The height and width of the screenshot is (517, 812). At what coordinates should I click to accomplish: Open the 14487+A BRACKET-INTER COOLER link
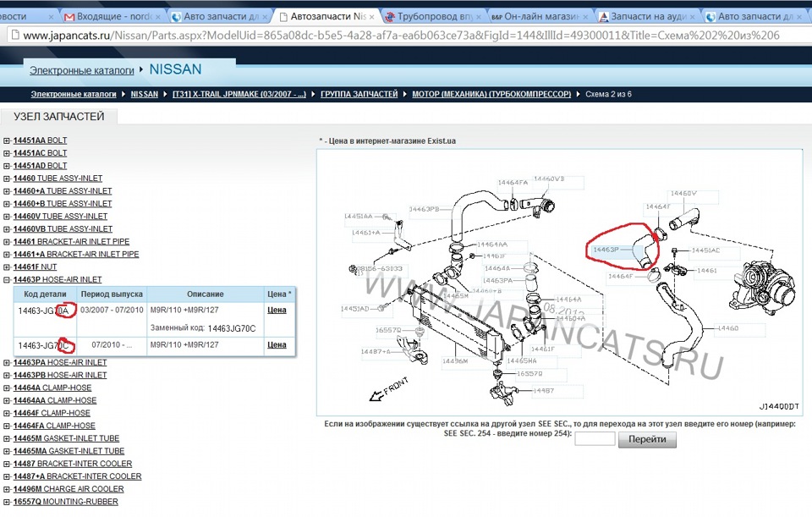point(77,476)
